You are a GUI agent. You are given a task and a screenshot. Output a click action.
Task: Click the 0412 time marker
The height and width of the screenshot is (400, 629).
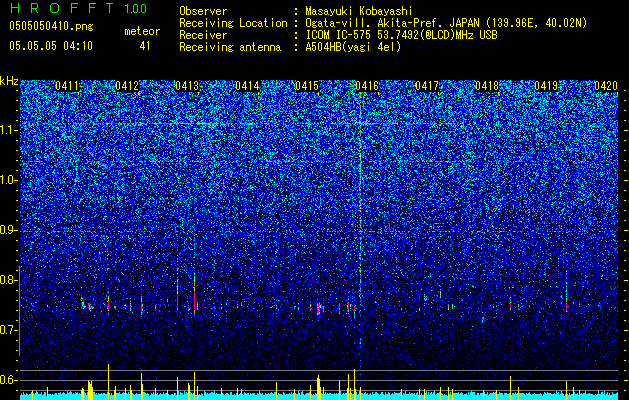click(127, 86)
